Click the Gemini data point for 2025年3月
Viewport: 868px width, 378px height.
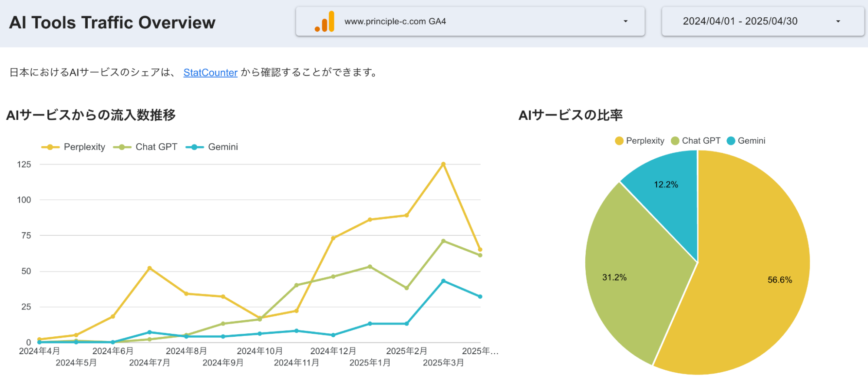point(443,281)
